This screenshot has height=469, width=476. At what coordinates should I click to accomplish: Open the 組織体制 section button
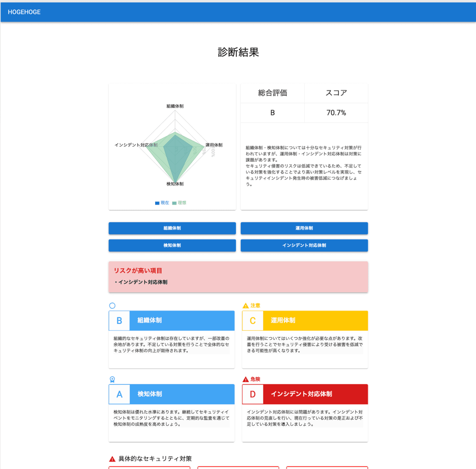(x=171, y=228)
